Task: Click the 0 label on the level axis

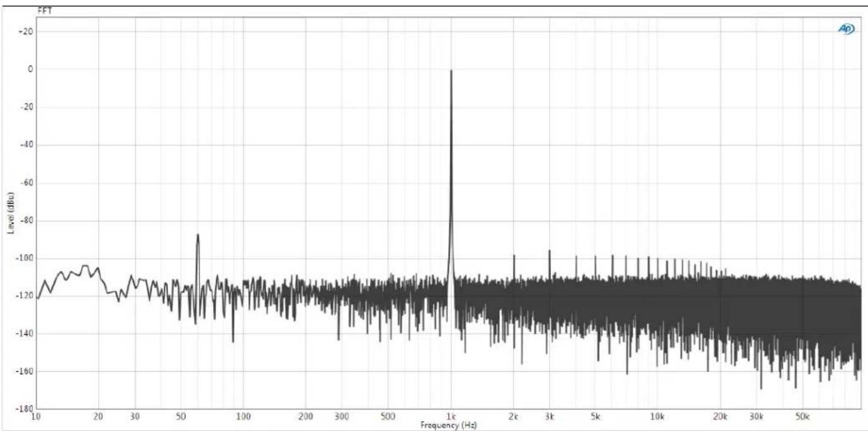Action: tap(30, 69)
